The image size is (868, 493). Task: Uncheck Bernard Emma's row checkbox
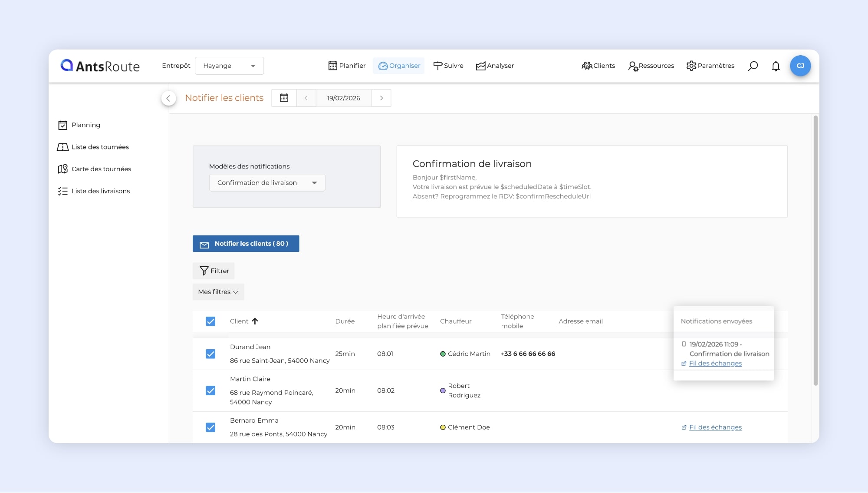[x=210, y=427]
